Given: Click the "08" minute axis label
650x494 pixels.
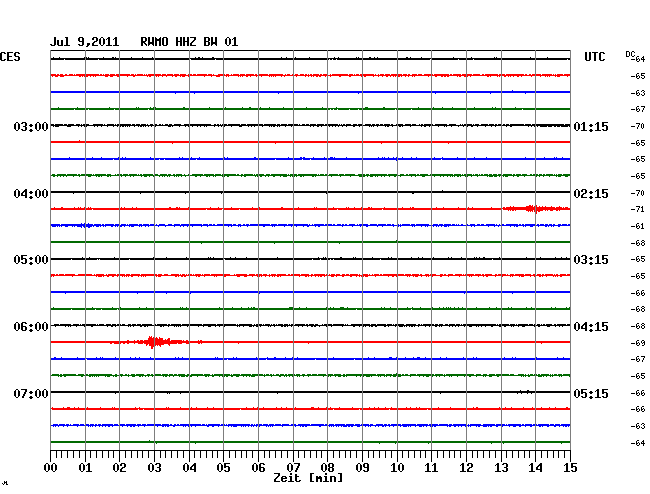Looking at the screenshot, I should tap(327, 468).
